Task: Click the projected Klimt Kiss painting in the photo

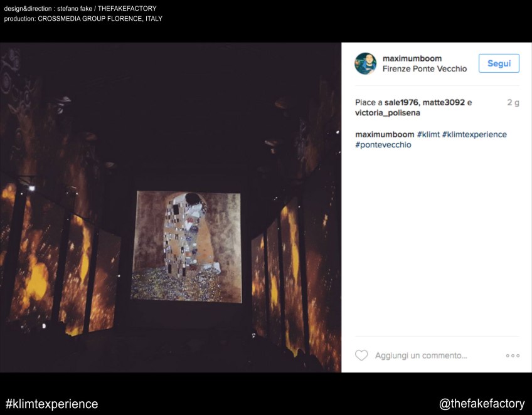Action: tap(187, 246)
